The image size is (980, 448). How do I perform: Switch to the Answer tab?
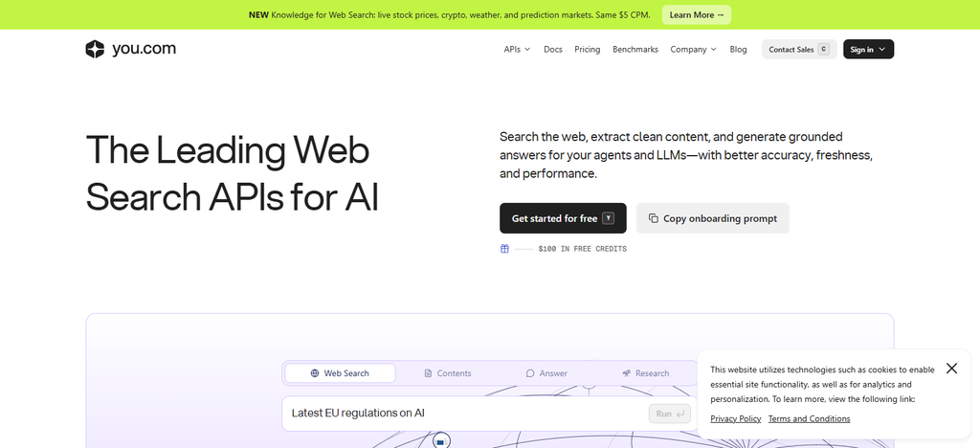point(546,373)
